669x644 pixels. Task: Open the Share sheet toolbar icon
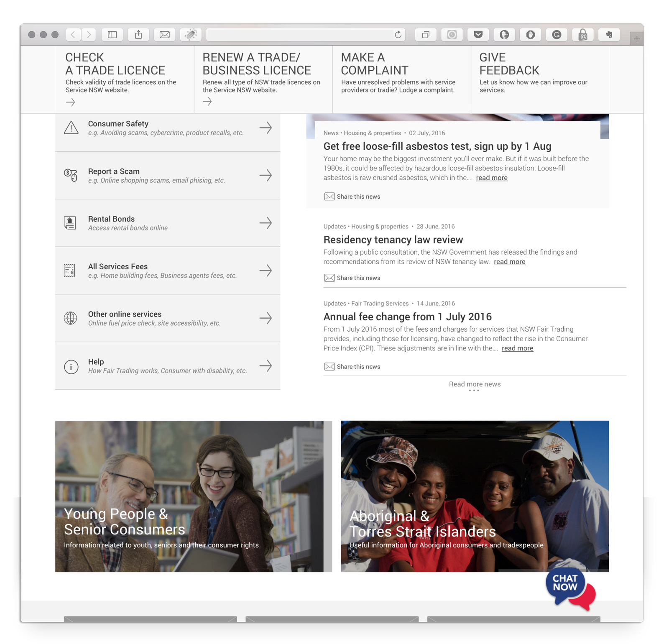coord(138,34)
